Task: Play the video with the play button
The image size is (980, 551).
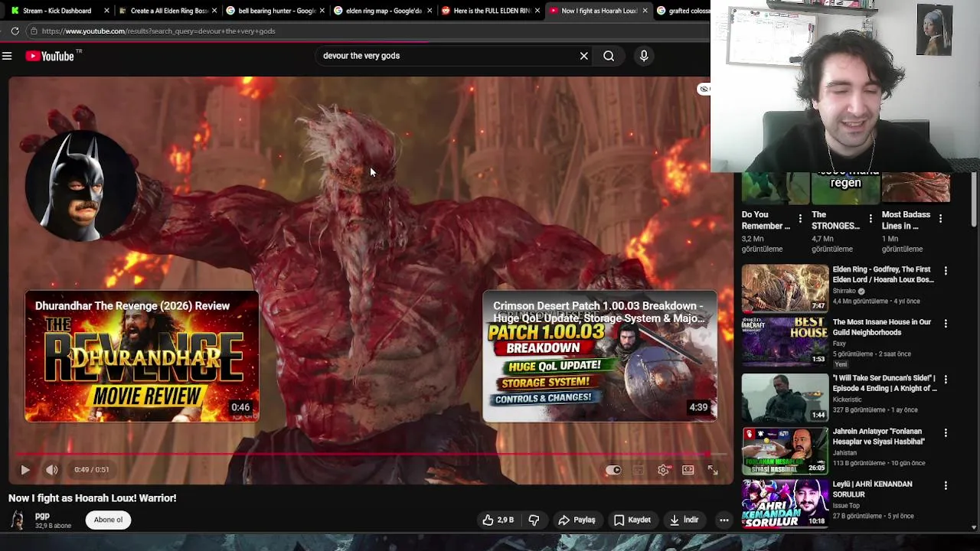Action: pyautogui.click(x=24, y=470)
